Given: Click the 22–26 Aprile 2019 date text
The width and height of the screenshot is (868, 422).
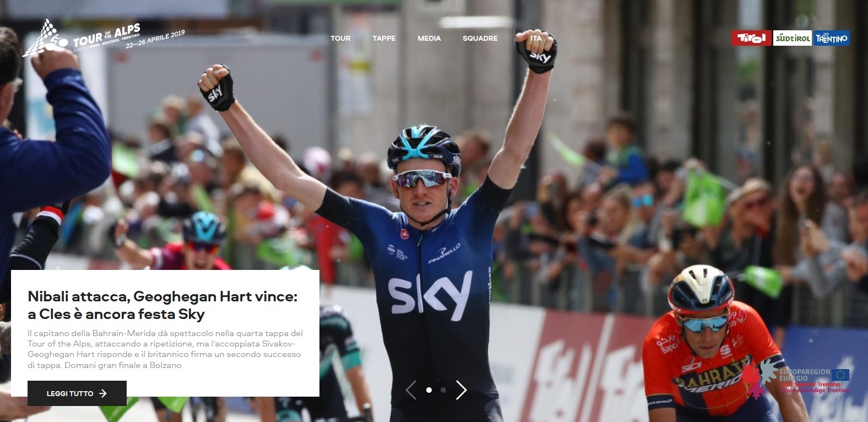Looking at the screenshot, I should point(155,40).
